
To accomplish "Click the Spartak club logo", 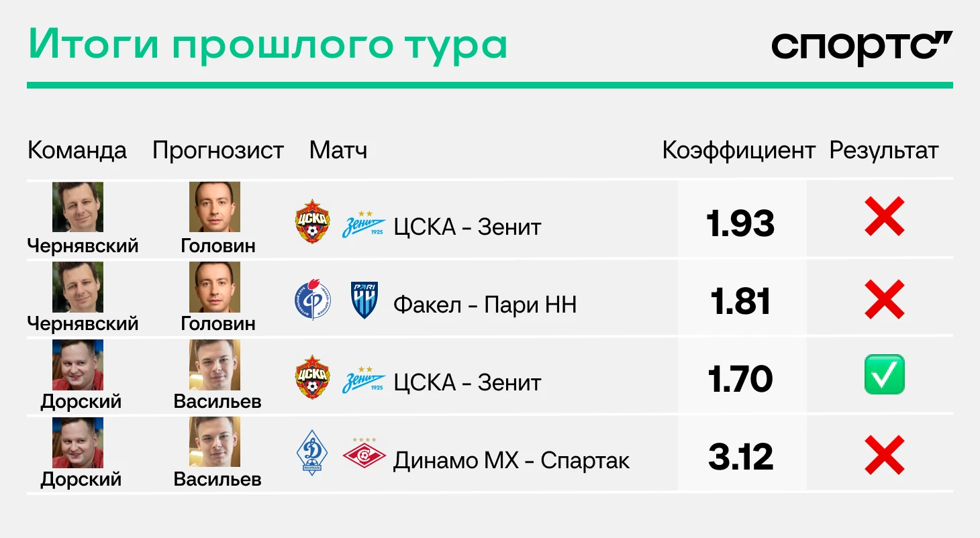I will point(364,454).
